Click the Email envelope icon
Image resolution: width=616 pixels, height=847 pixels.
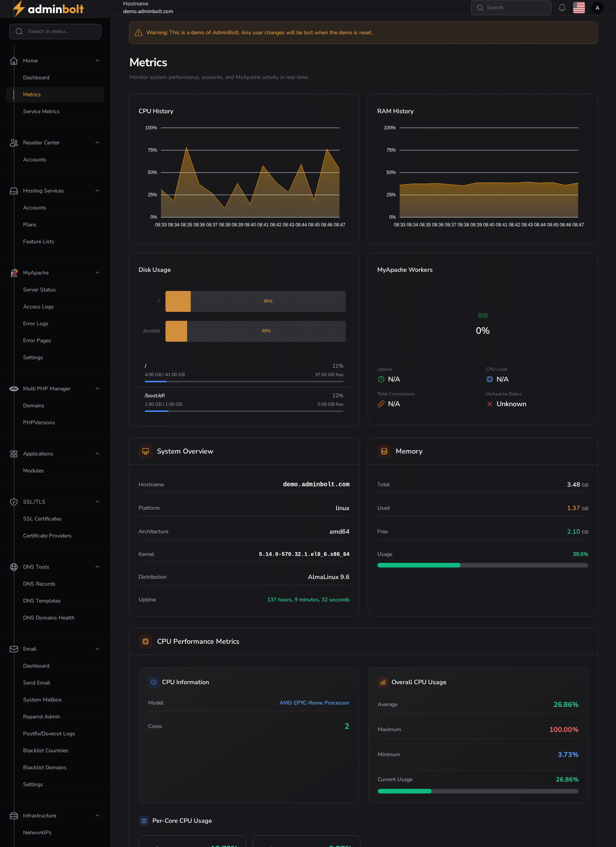14,649
